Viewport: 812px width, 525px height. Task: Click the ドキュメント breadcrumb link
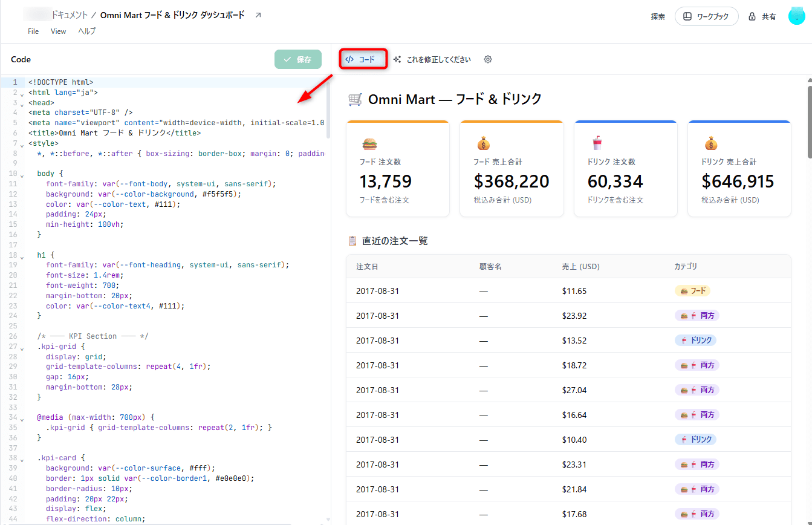70,15
